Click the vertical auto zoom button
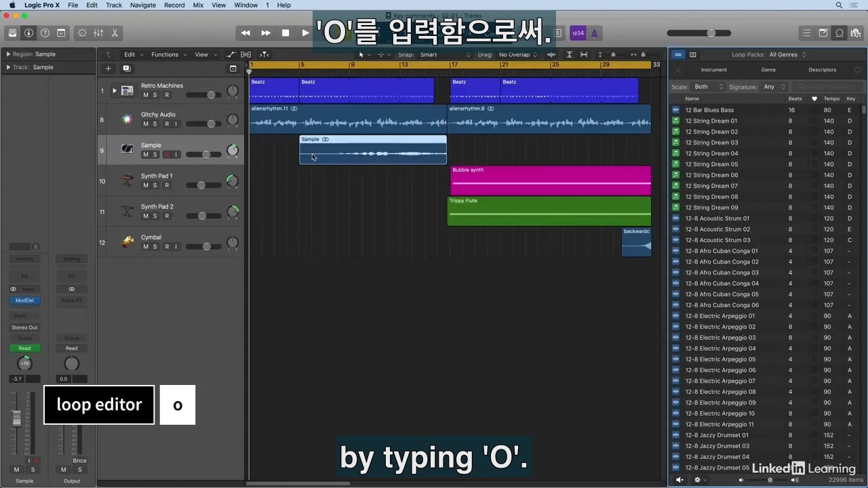This screenshot has height=488, width=868. (x=569, y=54)
